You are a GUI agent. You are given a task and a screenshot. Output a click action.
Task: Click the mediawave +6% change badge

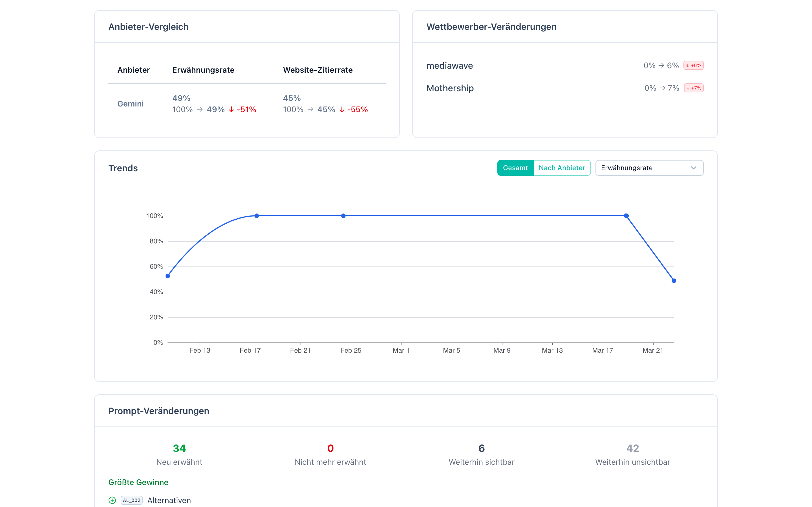[x=693, y=65]
